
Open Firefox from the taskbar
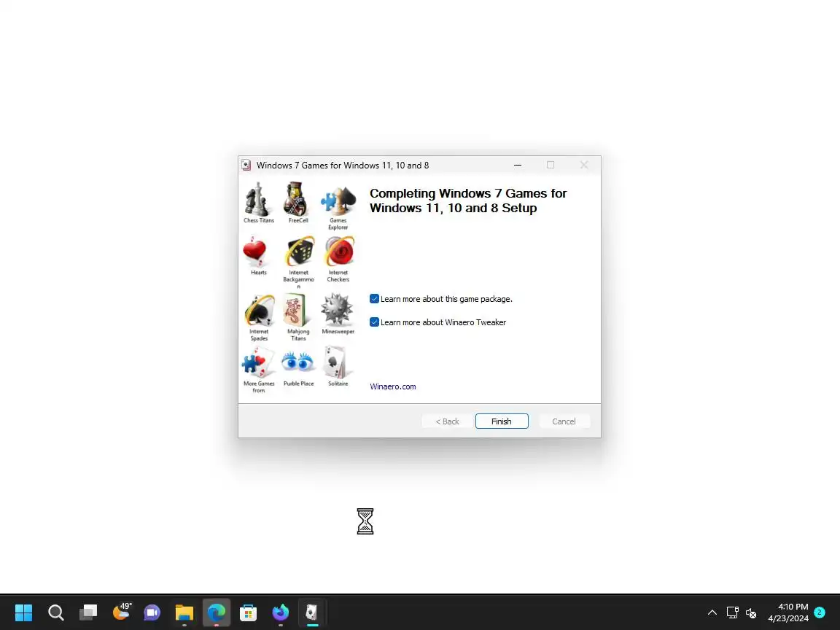pyautogui.click(x=281, y=612)
